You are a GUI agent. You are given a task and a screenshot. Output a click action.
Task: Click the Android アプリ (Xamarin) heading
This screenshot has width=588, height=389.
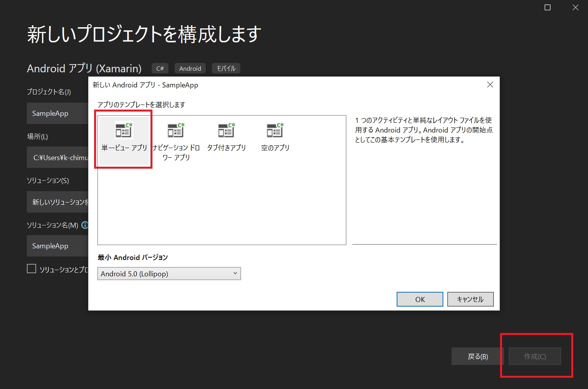click(x=84, y=68)
